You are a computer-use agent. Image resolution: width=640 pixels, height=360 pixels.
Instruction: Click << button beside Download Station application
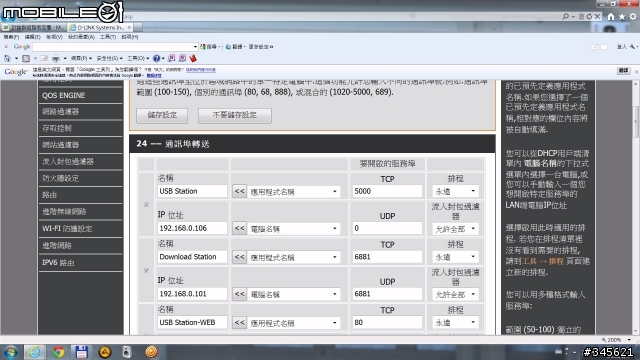pyautogui.click(x=239, y=257)
